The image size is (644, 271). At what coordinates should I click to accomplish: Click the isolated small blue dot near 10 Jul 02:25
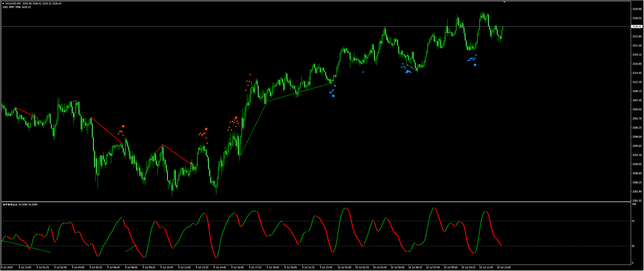coord(363,72)
